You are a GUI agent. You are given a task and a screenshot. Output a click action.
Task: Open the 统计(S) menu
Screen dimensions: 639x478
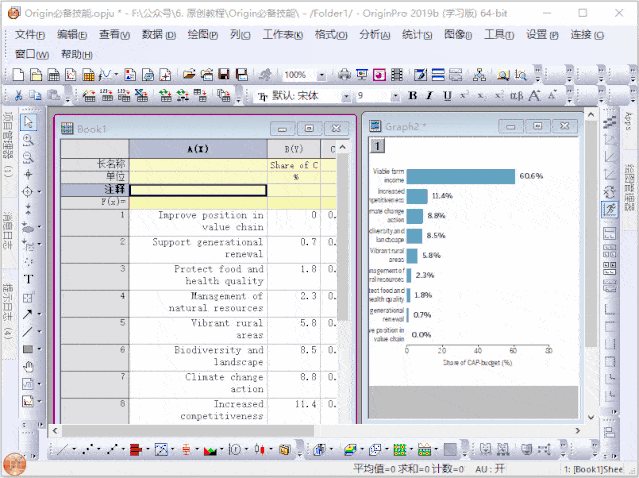click(x=417, y=35)
